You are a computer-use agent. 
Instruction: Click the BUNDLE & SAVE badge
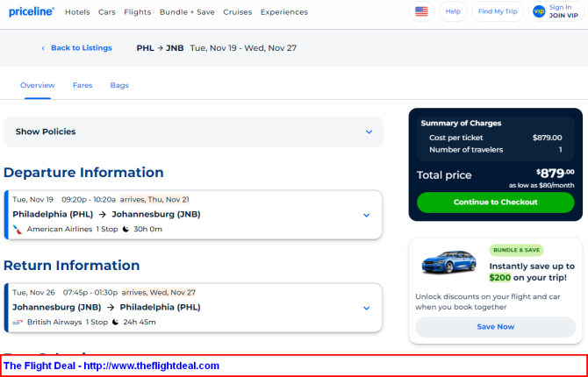coord(516,250)
